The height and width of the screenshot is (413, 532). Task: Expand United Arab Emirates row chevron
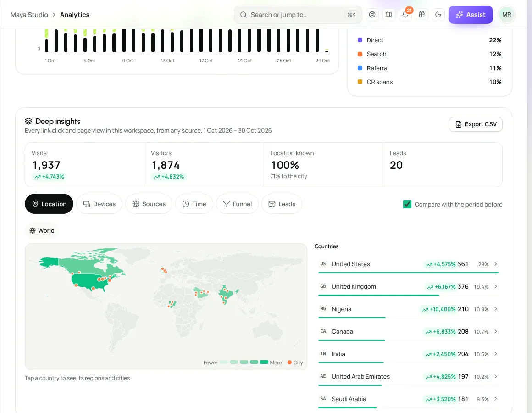pyautogui.click(x=496, y=376)
